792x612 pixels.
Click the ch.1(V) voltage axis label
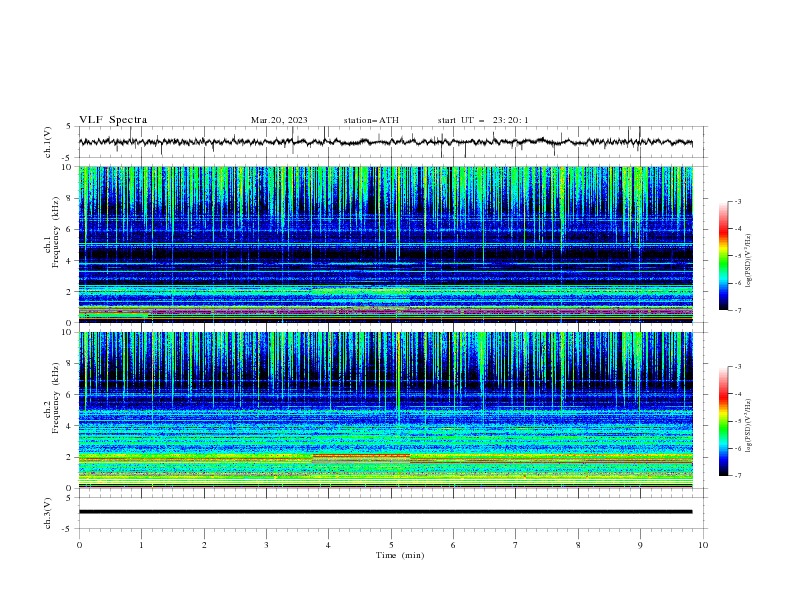pos(48,142)
